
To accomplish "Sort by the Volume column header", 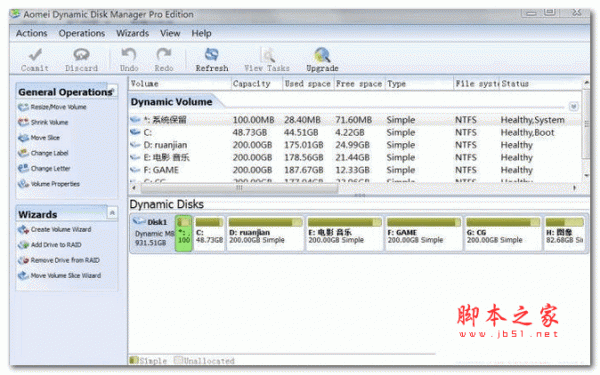I will 180,84.
